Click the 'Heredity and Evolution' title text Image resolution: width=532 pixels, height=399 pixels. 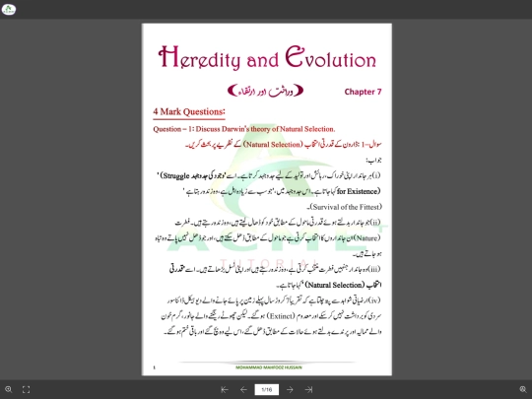[x=267, y=58]
